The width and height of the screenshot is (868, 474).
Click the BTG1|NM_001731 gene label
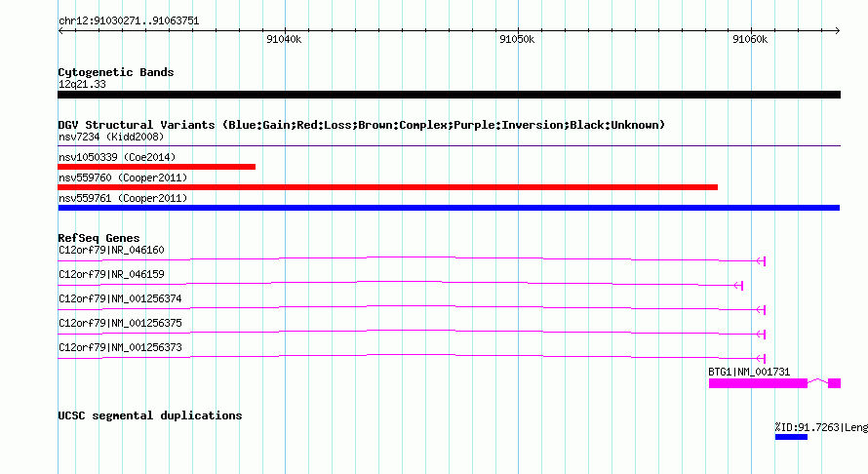pos(749,373)
